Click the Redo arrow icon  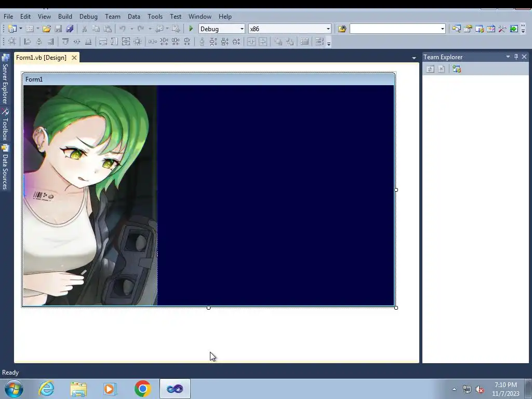pos(141,29)
